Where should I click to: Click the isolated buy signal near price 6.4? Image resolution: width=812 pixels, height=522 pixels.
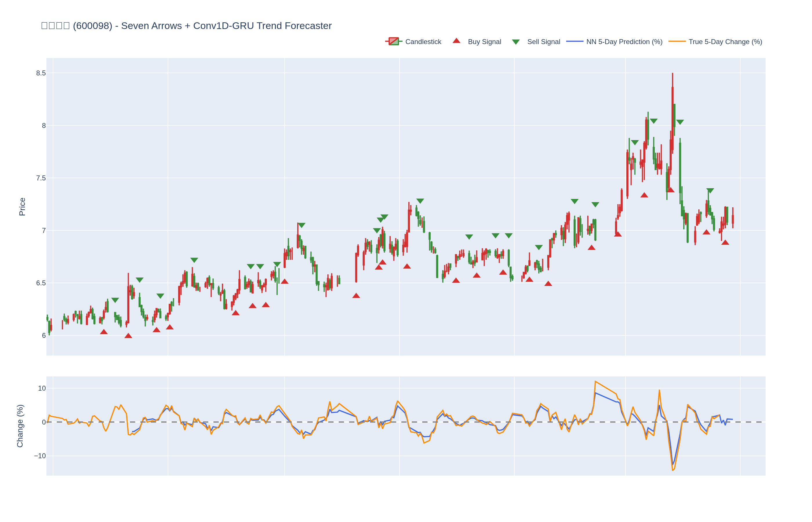pyautogui.click(x=356, y=296)
